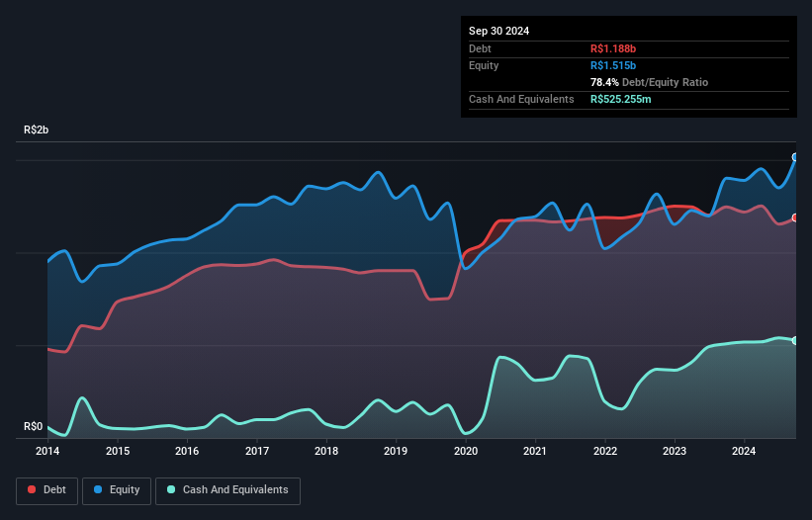Image resolution: width=812 pixels, height=520 pixels.
Task: Click the R$0 y-axis label
Action: (34, 426)
